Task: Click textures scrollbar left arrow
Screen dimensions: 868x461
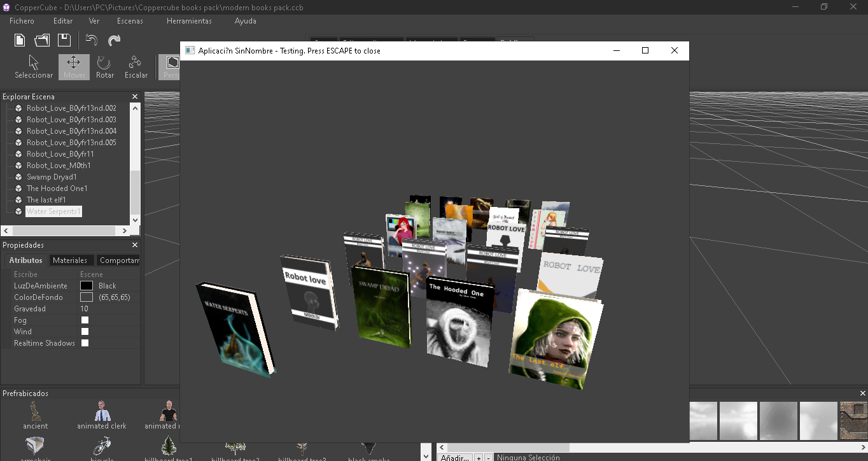Action: [442, 448]
